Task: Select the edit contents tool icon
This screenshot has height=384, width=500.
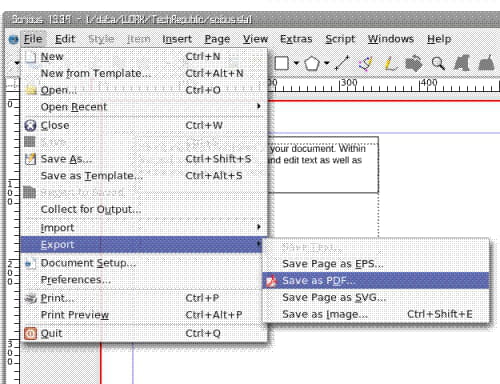Action: click(x=462, y=63)
